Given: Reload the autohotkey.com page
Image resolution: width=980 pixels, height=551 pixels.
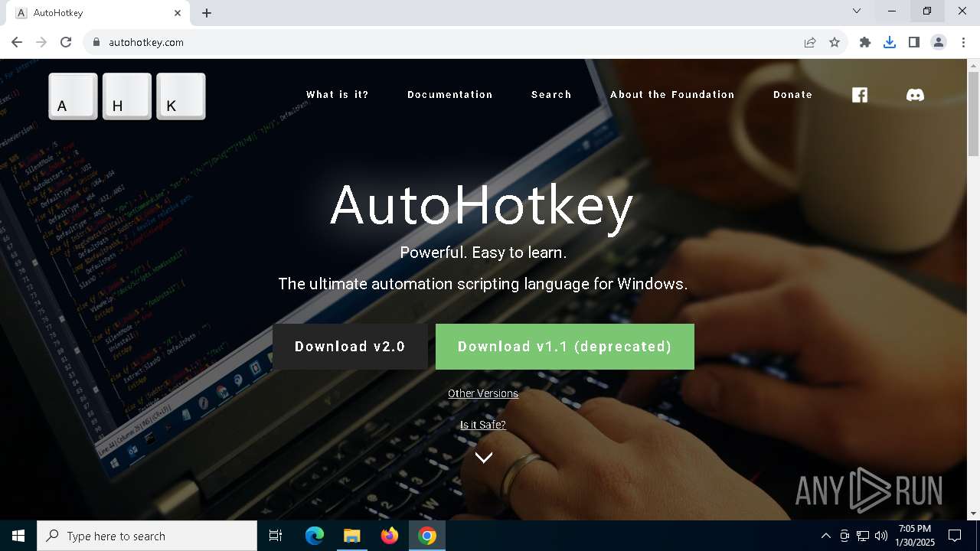Looking at the screenshot, I should 66,42.
